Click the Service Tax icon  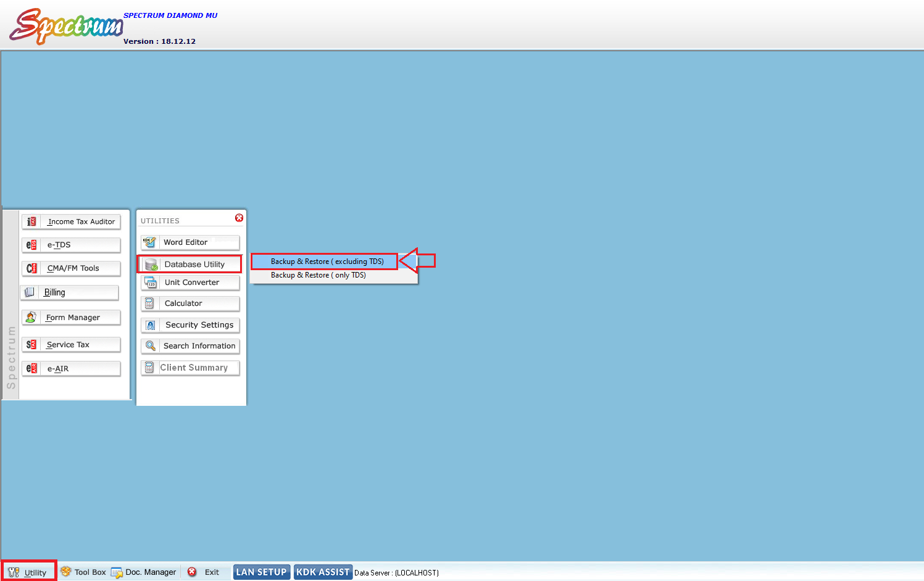pos(31,344)
